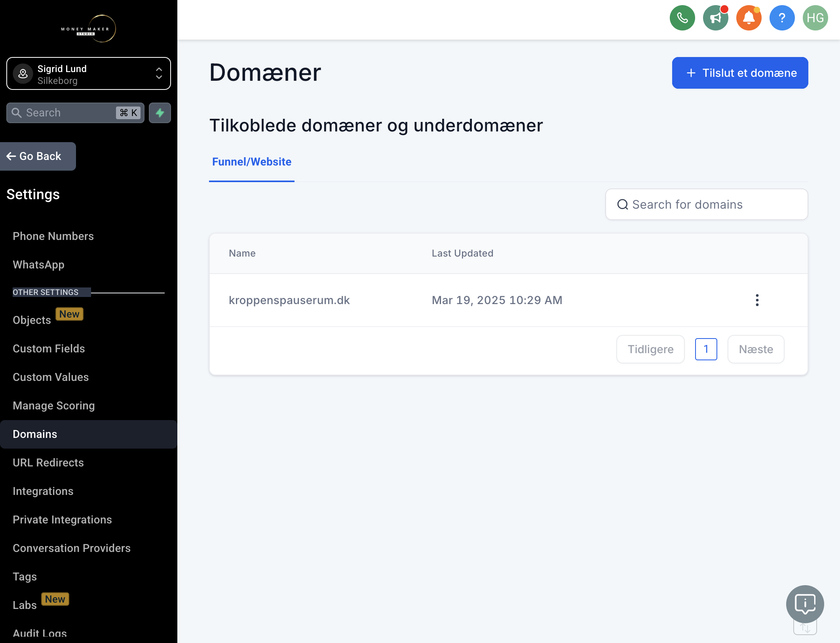Expand the Sigrid Lund account switcher
This screenshot has height=643, width=840.
[89, 74]
